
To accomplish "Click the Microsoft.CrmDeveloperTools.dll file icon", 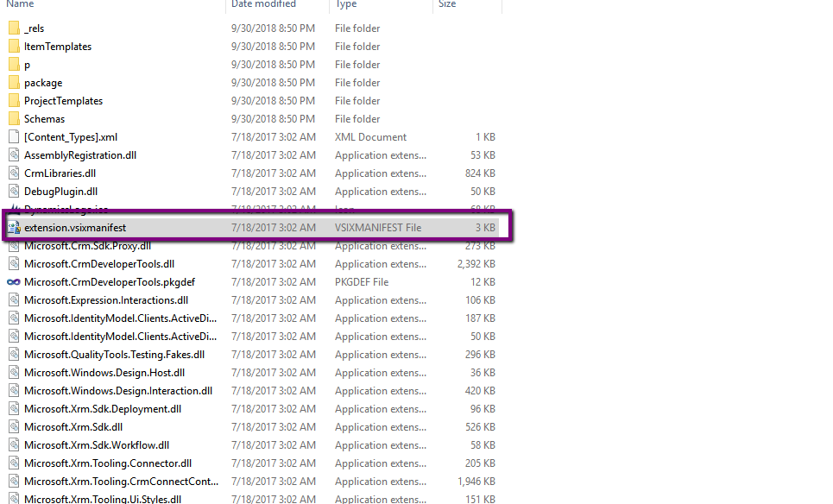I will [14, 264].
